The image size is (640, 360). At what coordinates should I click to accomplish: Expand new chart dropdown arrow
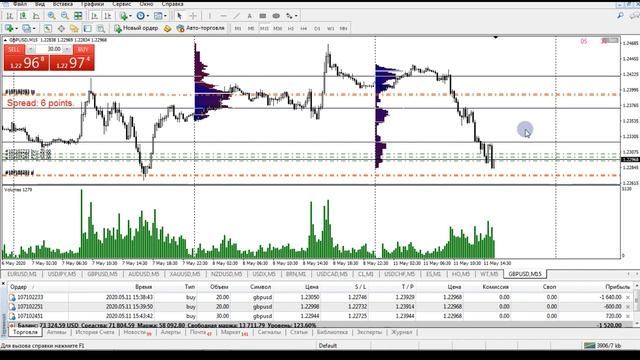[16, 28]
